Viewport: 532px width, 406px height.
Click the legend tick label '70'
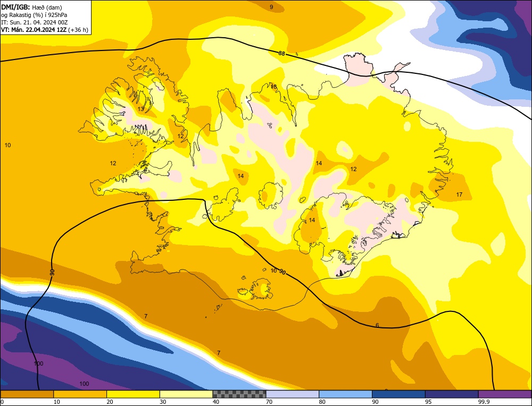tap(269, 402)
